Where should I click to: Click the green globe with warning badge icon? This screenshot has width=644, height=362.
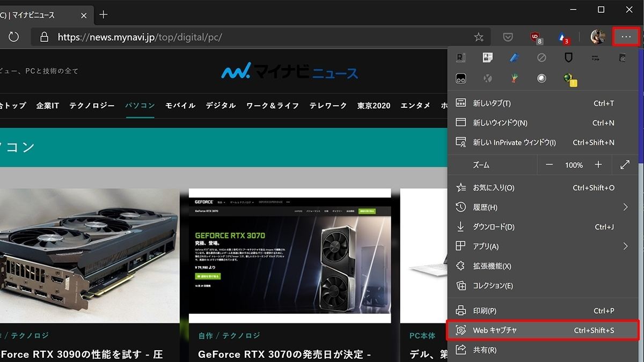click(x=570, y=79)
